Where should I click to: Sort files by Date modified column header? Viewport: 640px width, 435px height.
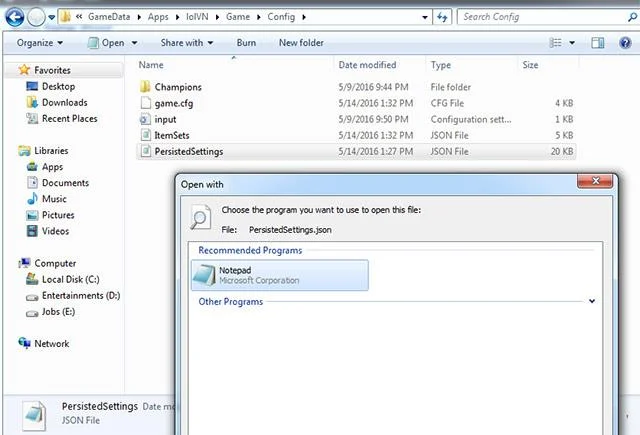pos(367,65)
